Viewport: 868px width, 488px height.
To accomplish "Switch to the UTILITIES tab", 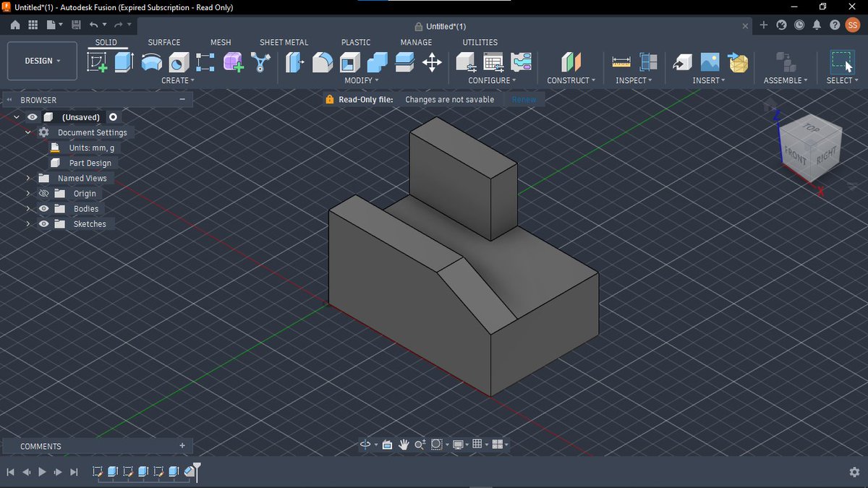I will pyautogui.click(x=480, y=43).
